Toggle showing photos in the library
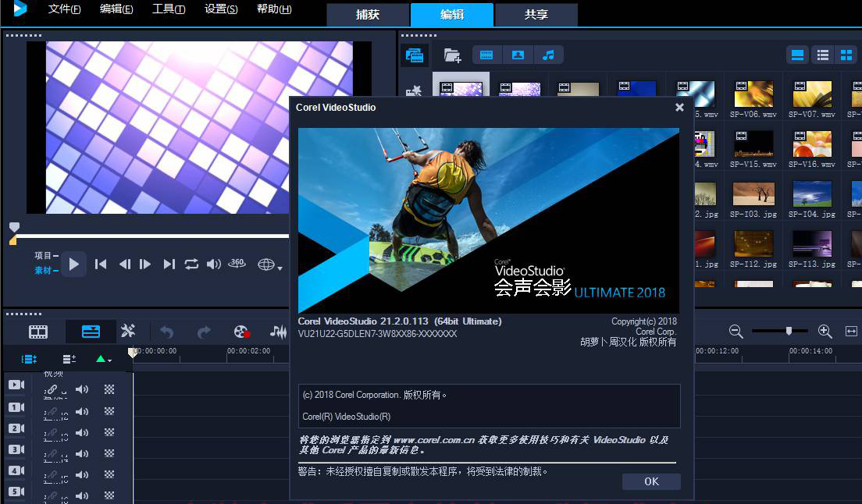Viewport: 862px width, 504px height. [518, 55]
